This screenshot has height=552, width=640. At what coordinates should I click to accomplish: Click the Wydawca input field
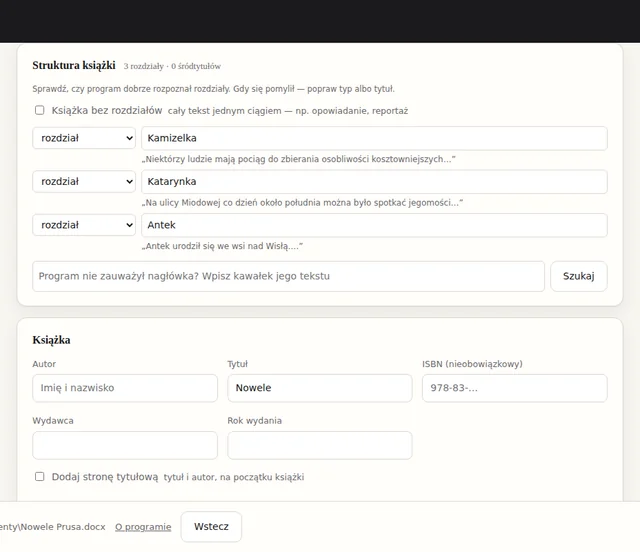[x=125, y=445]
